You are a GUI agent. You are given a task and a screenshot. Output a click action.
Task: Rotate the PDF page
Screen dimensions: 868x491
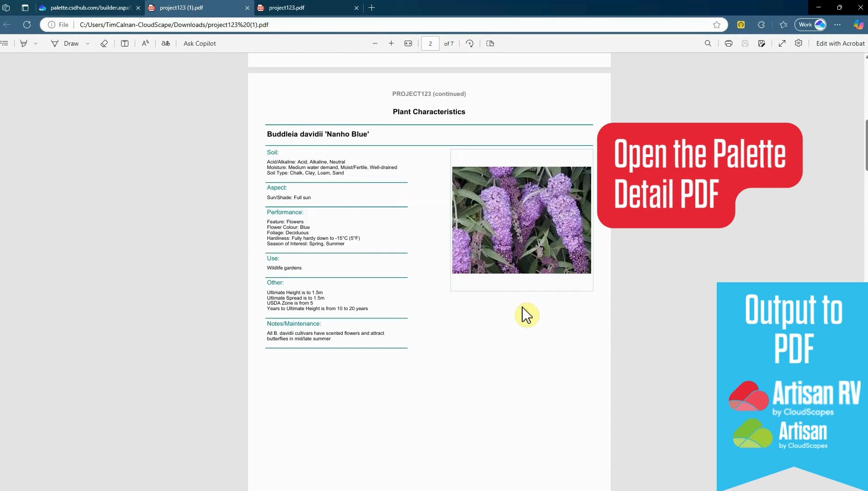click(469, 43)
